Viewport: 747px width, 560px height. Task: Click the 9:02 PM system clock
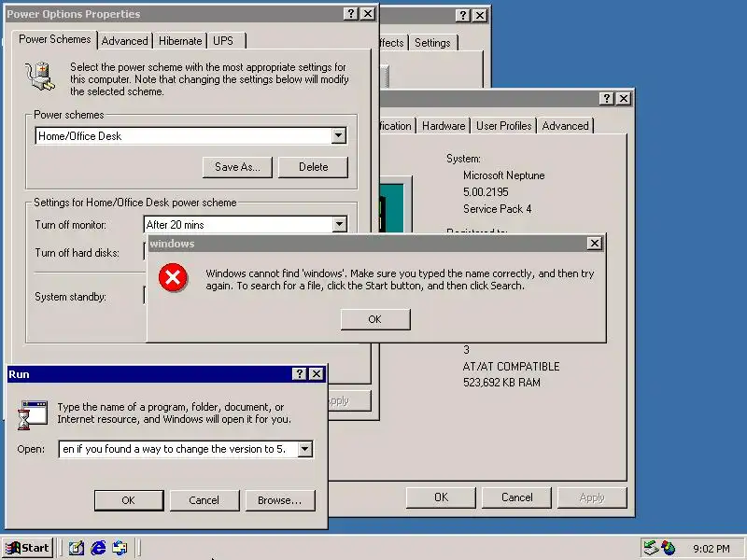[712, 549]
